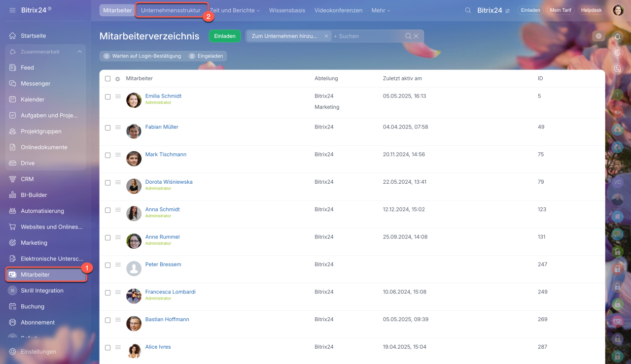This screenshot has width=631, height=364.
Task: Click Emilia Schmidt's profile photo
Action: click(x=134, y=100)
